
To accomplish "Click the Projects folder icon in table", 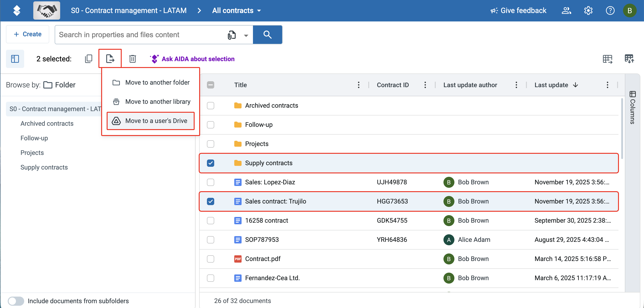I will click(x=238, y=144).
